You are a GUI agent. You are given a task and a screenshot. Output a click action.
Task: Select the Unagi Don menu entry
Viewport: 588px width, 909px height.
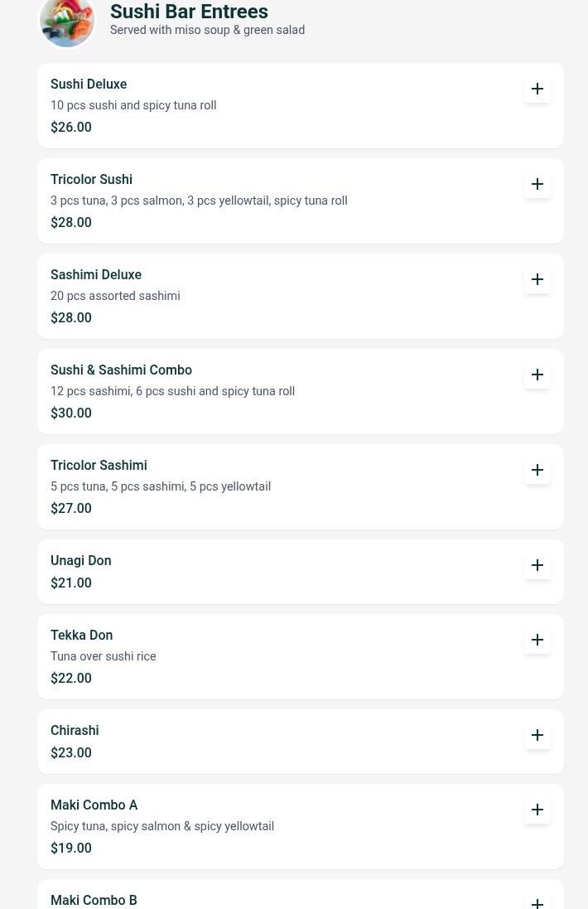pyautogui.click(x=80, y=560)
